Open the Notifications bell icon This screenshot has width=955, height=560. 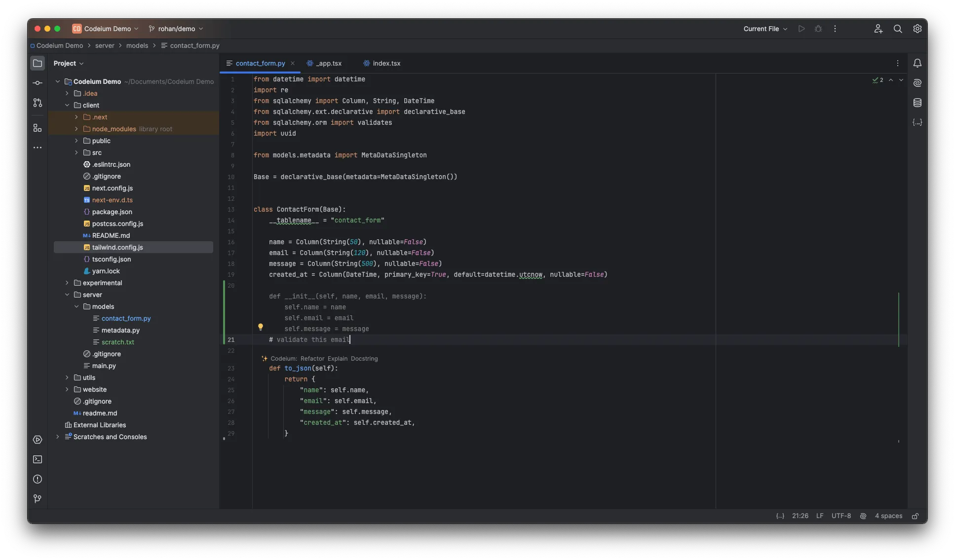(917, 63)
